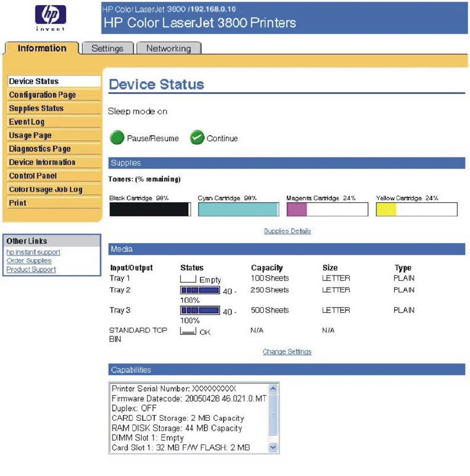This screenshot has width=470, height=476.
Task: Click the green Pause/Resume button icon
Action: click(x=117, y=138)
